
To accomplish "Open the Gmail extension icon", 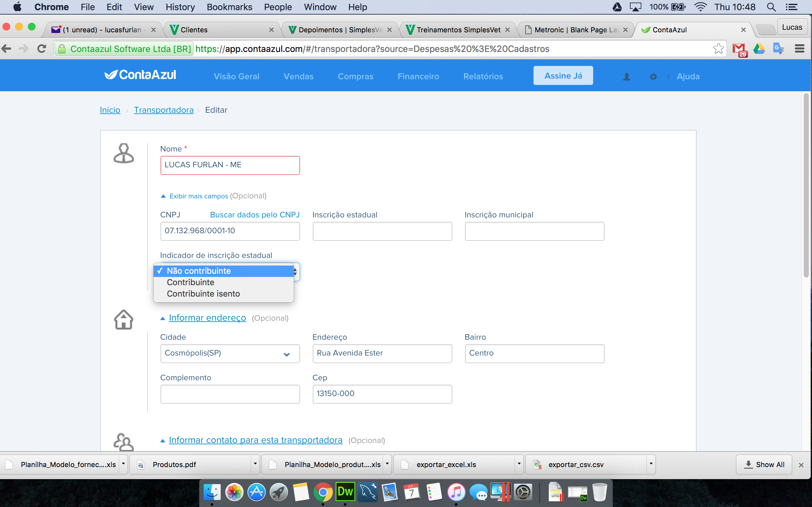I will tap(740, 49).
